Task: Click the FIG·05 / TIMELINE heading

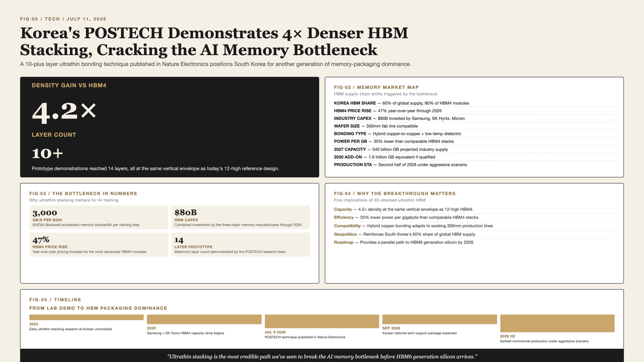Action: pos(55,300)
